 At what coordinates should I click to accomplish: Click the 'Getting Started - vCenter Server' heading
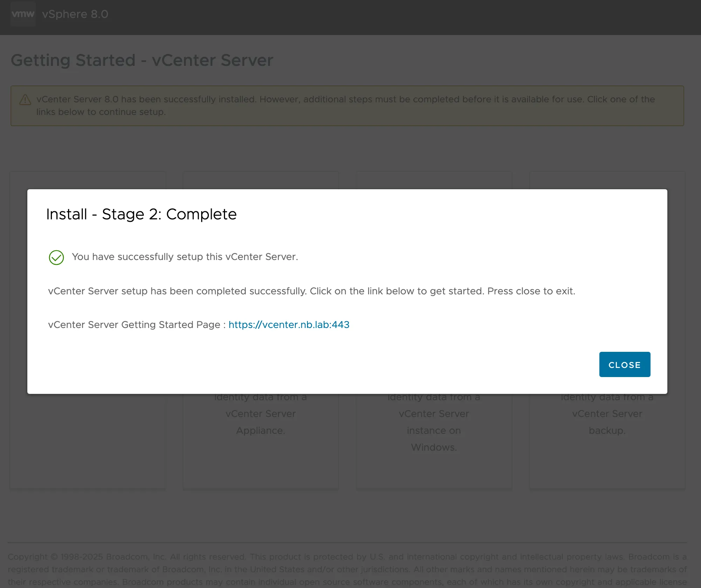tap(142, 60)
